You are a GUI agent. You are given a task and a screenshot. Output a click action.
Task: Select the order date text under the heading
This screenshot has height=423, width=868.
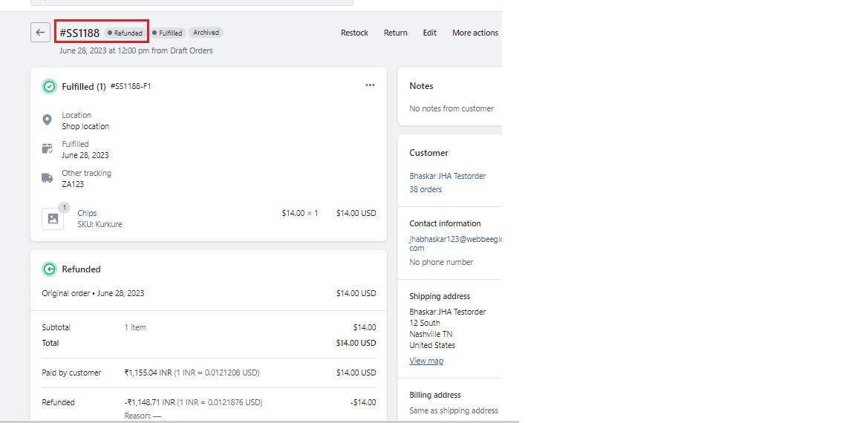click(136, 50)
